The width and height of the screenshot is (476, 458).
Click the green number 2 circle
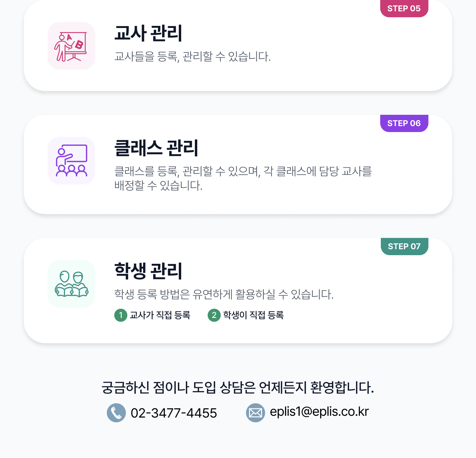pos(214,315)
